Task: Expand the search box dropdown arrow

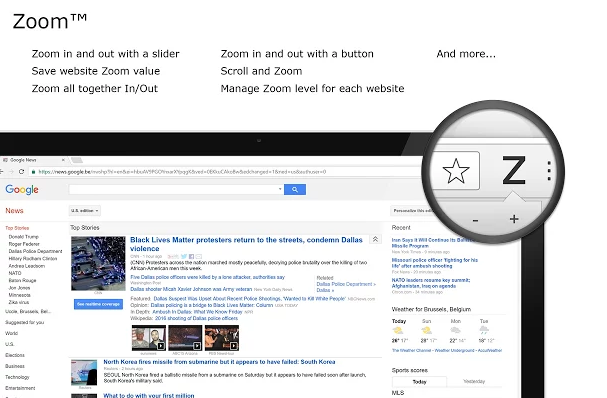Action: (280, 189)
